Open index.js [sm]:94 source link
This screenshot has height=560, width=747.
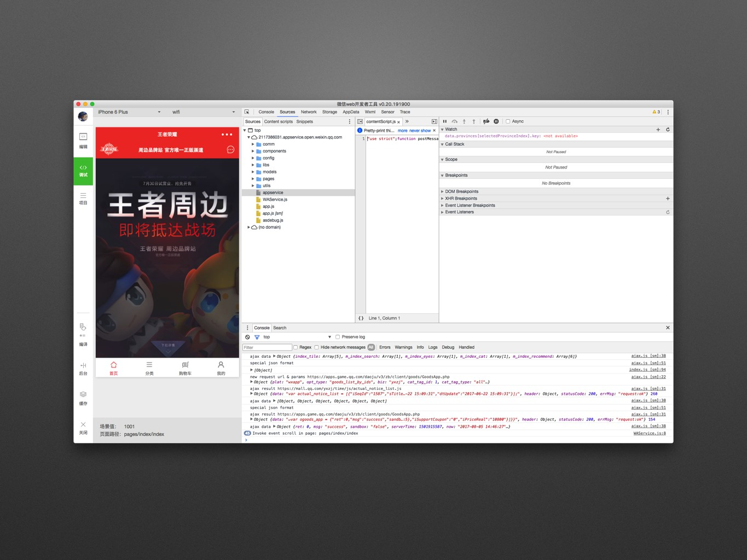(647, 370)
